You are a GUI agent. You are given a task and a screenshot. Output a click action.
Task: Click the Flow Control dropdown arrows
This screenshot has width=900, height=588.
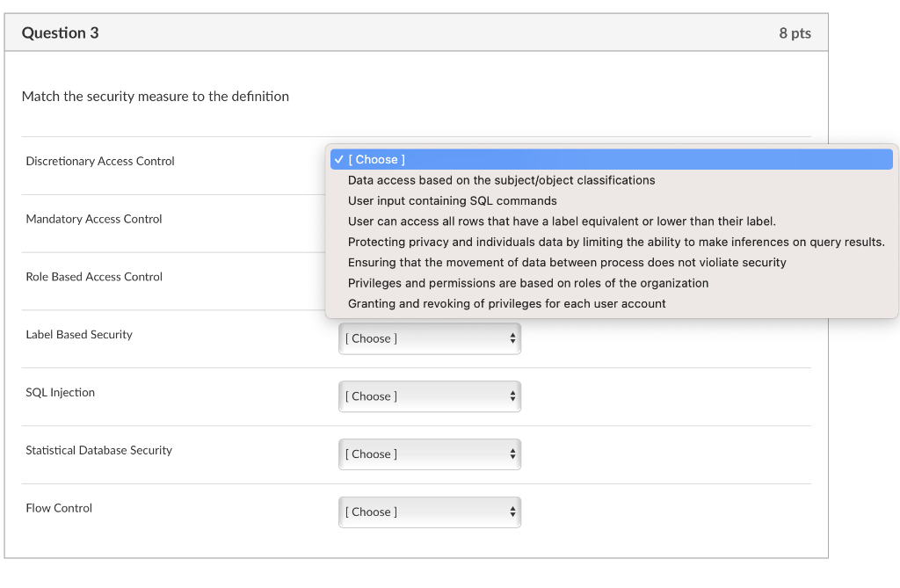click(x=512, y=512)
